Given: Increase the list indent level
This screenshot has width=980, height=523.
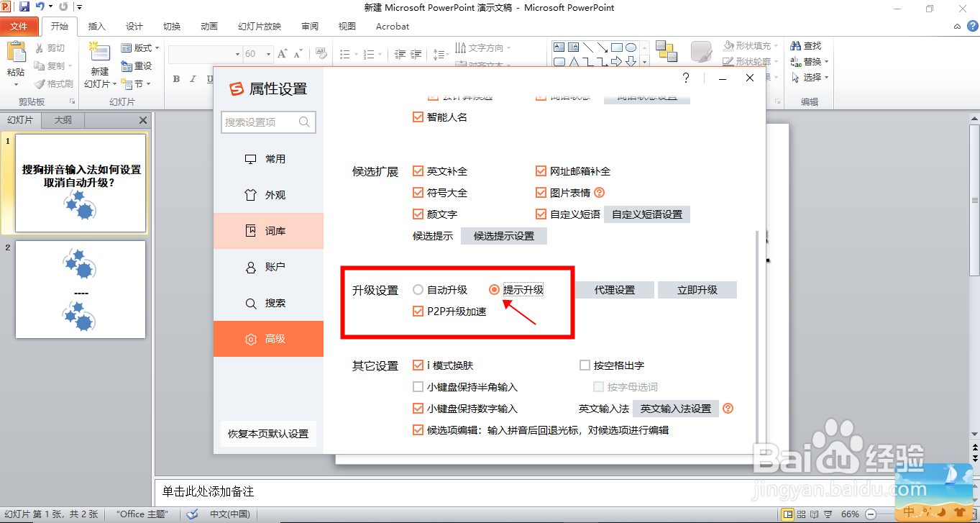Looking at the screenshot, I should (x=417, y=54).
